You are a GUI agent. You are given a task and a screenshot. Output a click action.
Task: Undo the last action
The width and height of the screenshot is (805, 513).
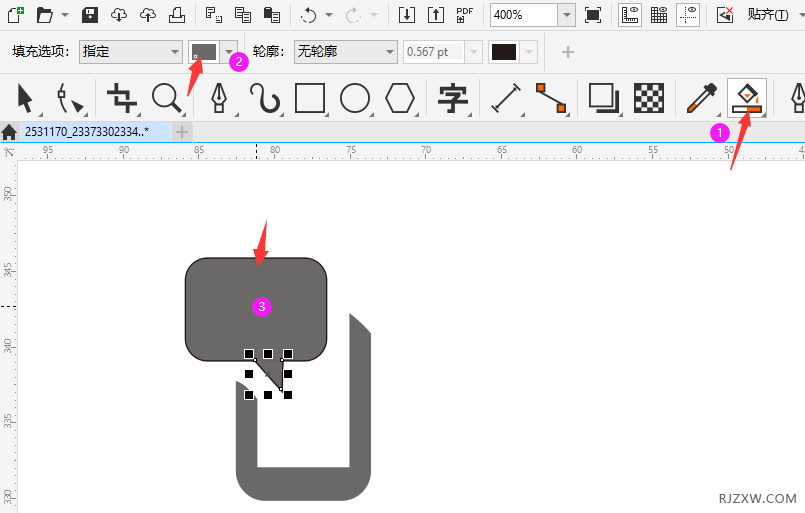pos(309,15)
